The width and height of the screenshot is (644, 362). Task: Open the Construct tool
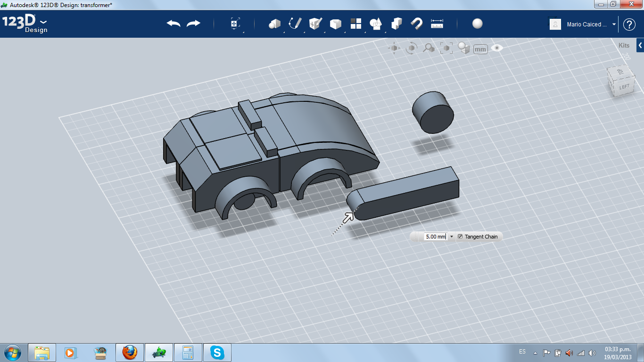(x=315, y=24)
